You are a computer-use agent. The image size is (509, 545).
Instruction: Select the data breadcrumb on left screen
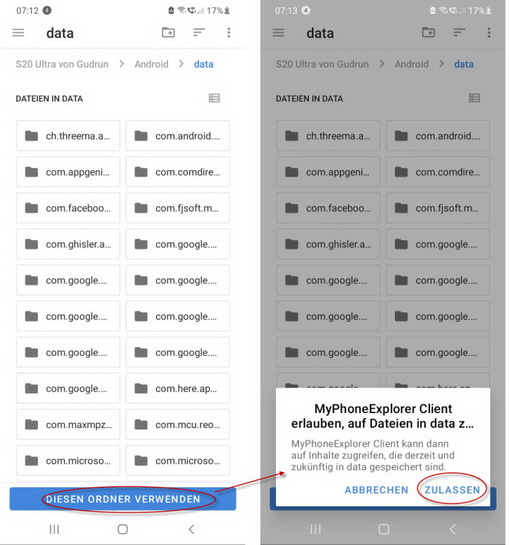(x=203, y=64)
